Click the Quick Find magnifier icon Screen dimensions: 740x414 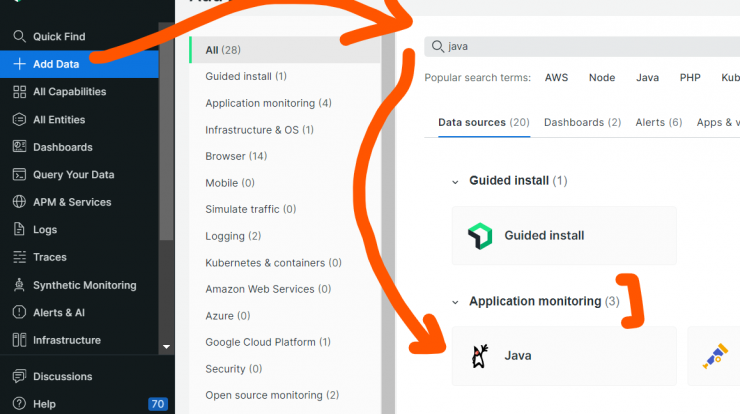pos(19,36)
